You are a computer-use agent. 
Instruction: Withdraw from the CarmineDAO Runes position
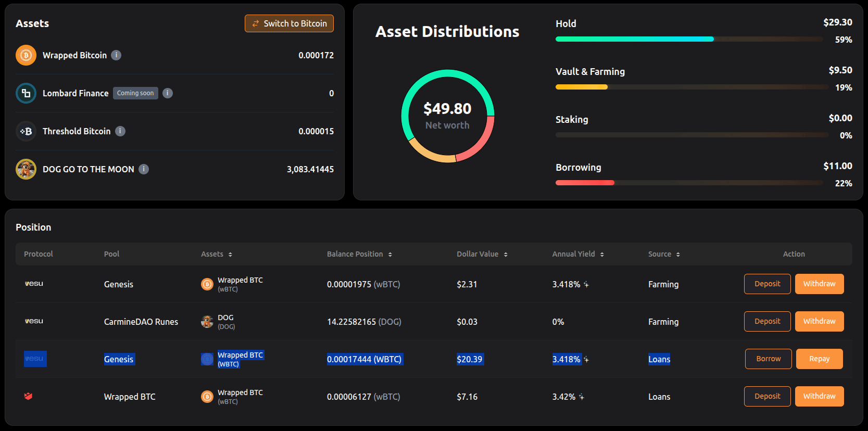pyautogui.click(x=819, y=321)
